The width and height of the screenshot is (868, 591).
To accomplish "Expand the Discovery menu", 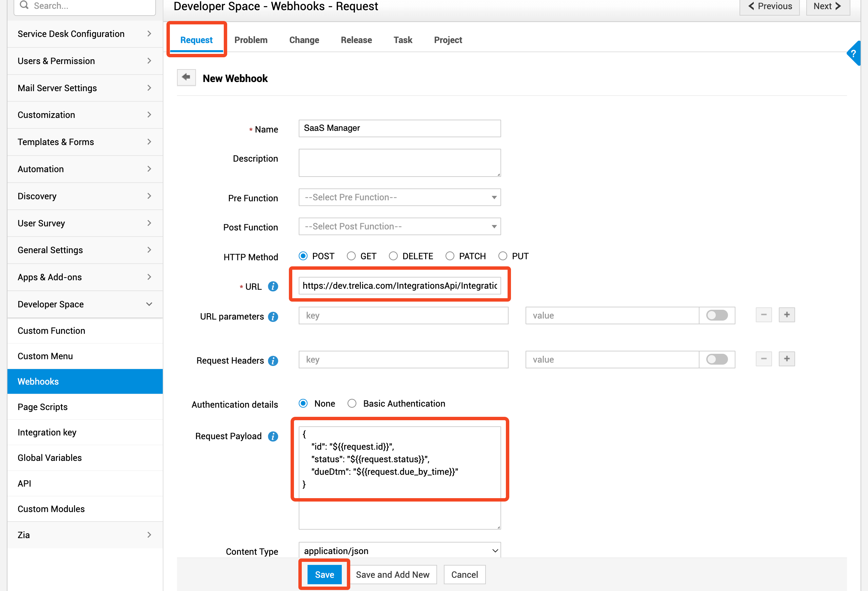I will click(85, 196).
